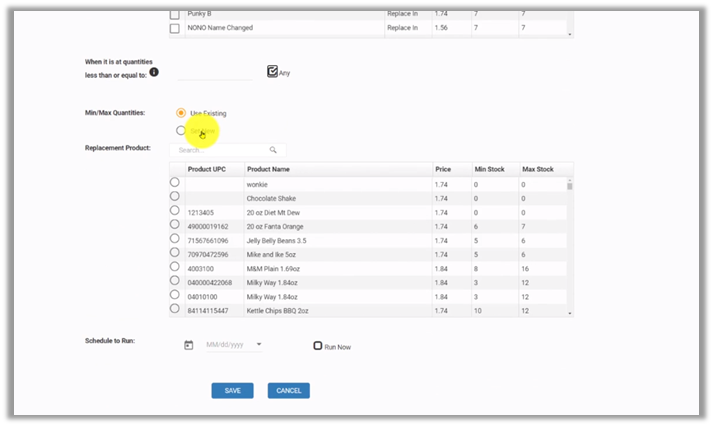Click the quantity threshold input field

point(214,73)
